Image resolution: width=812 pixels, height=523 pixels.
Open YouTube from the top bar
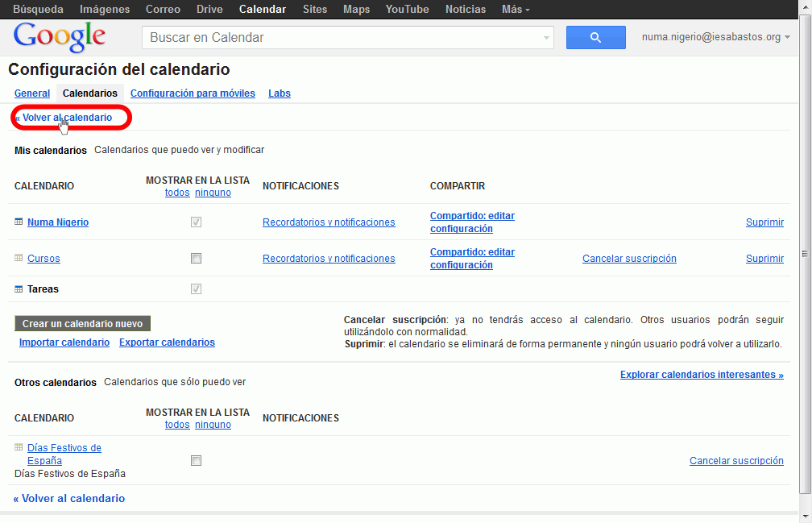(407, 10)
